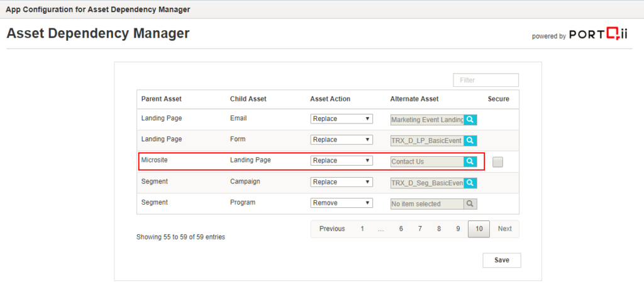The height and width of the screenshot is (286, 644).
Task: Open Replace dropdown in Microsite row
Action: (341, 161)
